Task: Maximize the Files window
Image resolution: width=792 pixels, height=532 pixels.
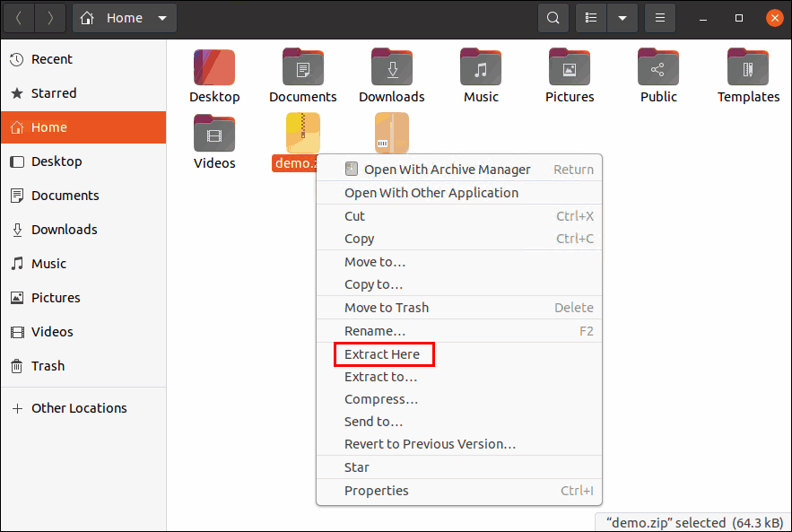Action: tap(739, 18)
